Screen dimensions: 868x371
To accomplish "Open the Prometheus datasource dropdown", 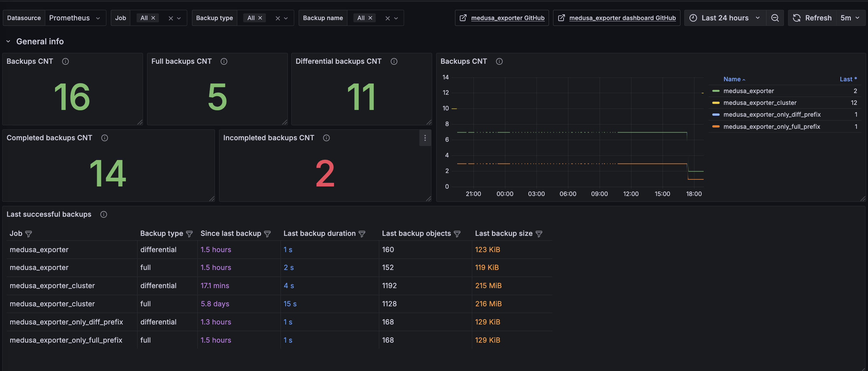I will coord(75,18).
